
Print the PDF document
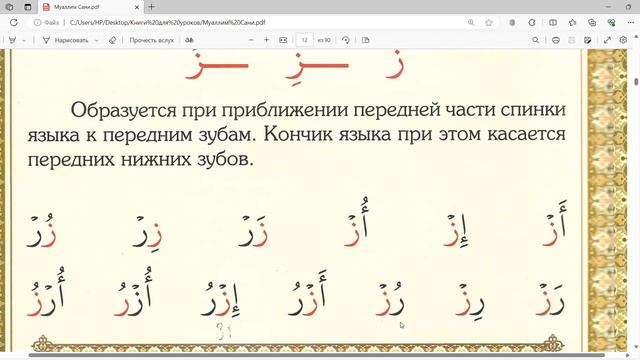point(556,40)
